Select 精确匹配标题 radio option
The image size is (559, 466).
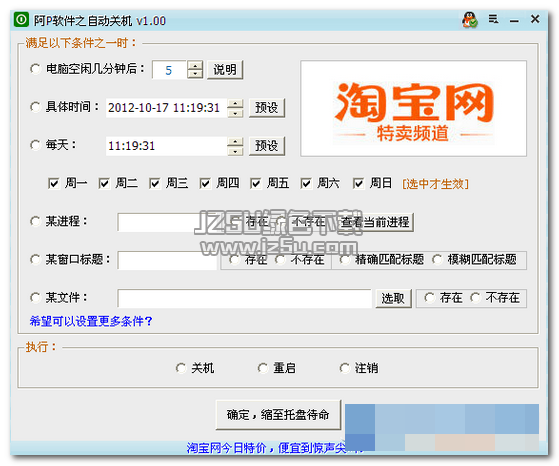pos(381,260)
